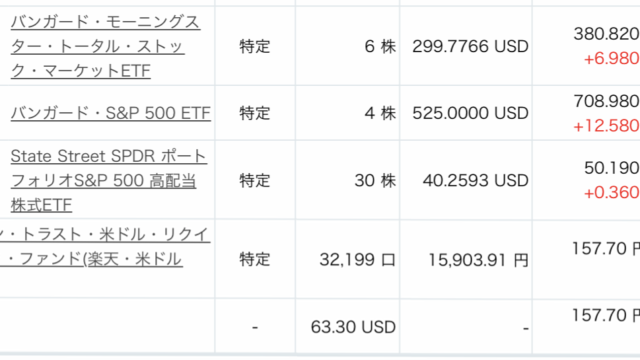
Task: Click 特定 in the S&P 500 ETF row
Action: pos(255,113)
